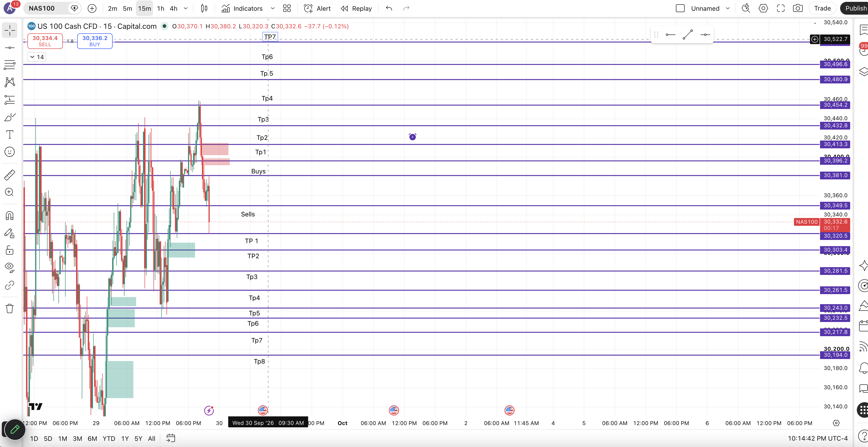
Task: Set date range to All
Action: [x=152, y=439]
